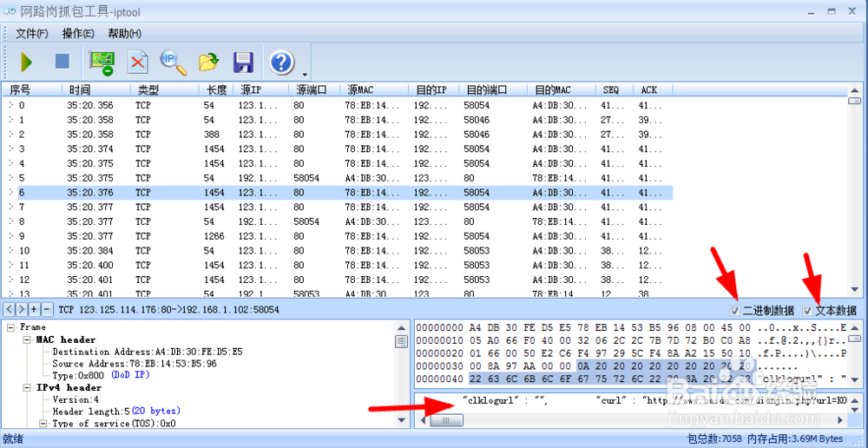
Task: Sort by ACK column header
Action: tap(652, 89)
